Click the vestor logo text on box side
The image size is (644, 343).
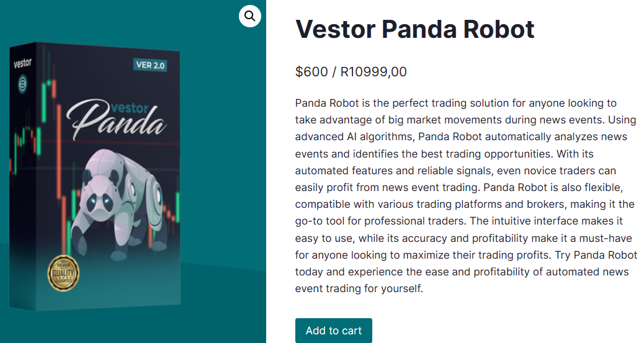[x=22, y=63]
